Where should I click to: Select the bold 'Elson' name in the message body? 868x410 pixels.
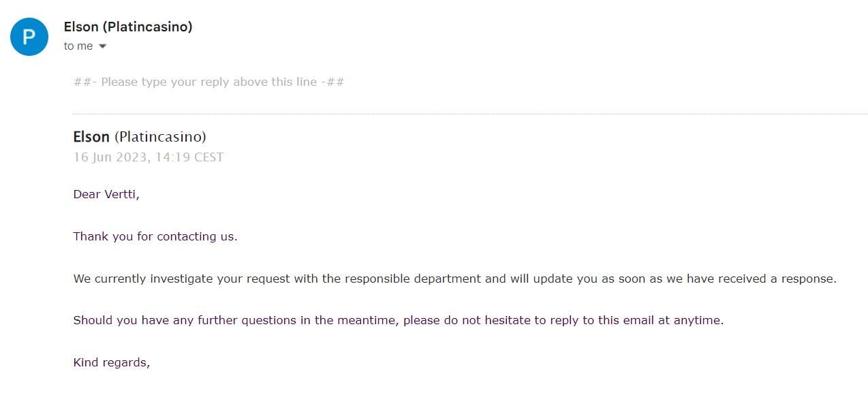(x=91, y=137)
